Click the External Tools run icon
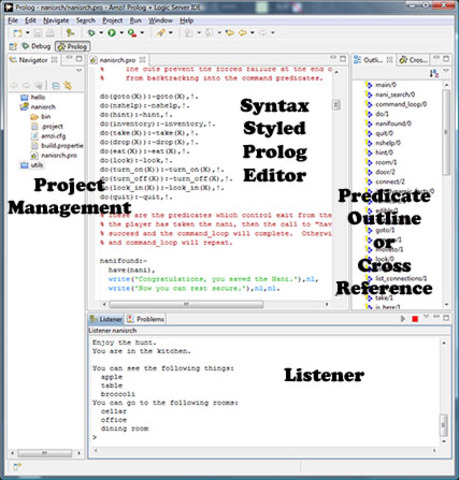The height and width of the screenshot is (480, 459). (132, 33)
